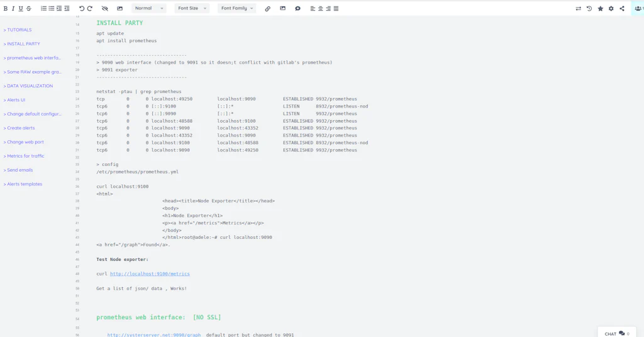Open the Font Family dropdown
This screenshot has height=337, width=644.
236,8
